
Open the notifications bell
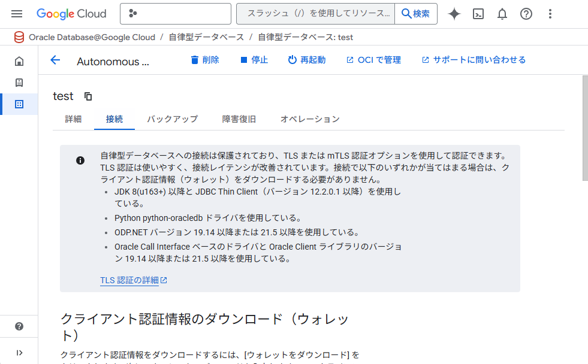[x=502, y=14]
